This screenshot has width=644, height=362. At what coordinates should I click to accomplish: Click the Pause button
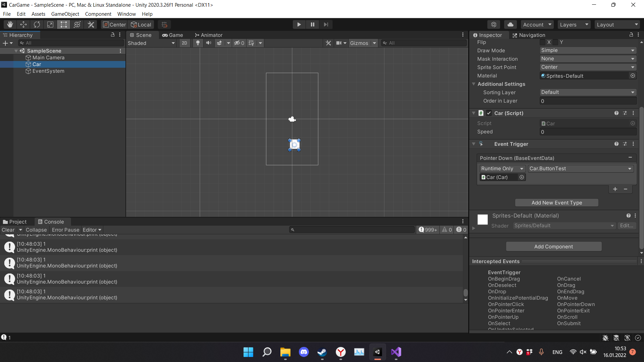[x=312, y=24]
